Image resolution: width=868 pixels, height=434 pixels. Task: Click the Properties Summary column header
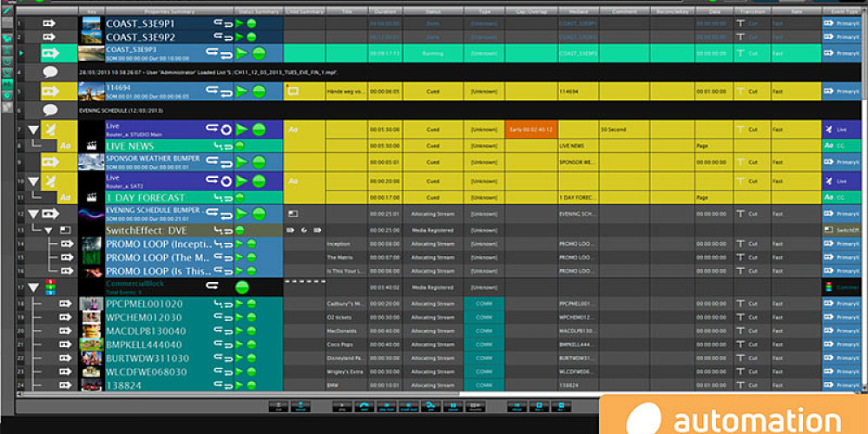coord(169,11)
